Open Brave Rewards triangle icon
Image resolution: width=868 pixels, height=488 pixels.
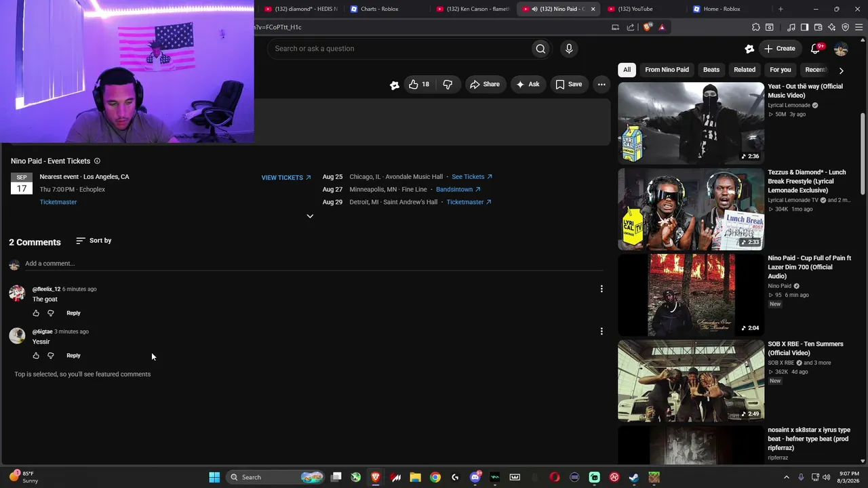point(662,27)
